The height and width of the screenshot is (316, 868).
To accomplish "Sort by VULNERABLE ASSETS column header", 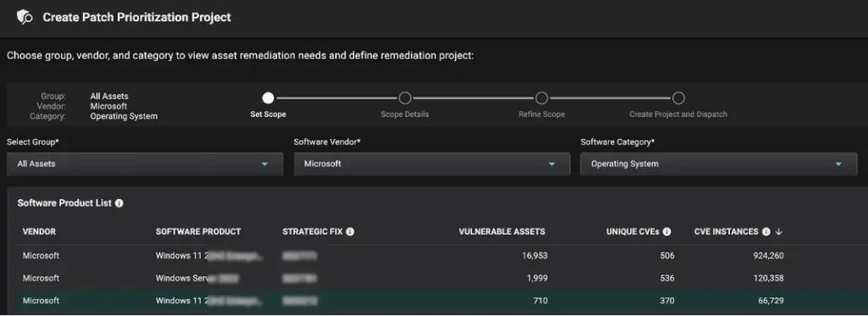I will [x=502, y=232].
